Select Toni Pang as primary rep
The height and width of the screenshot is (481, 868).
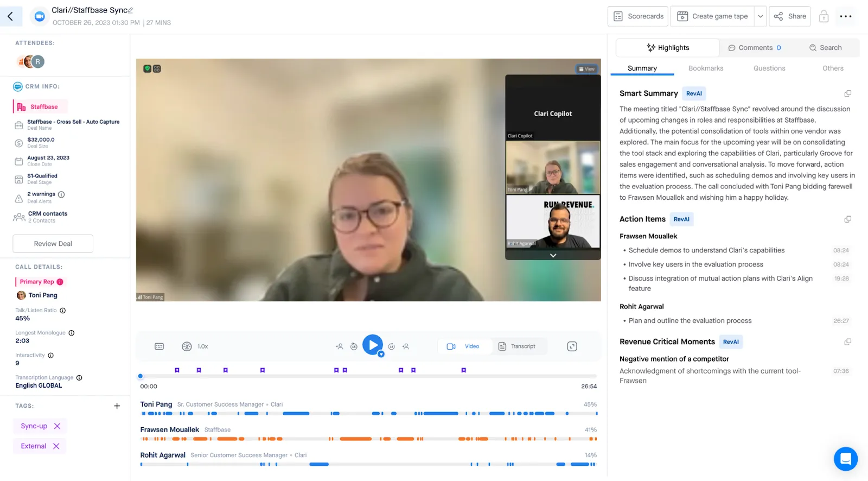[x=37, y=295]
